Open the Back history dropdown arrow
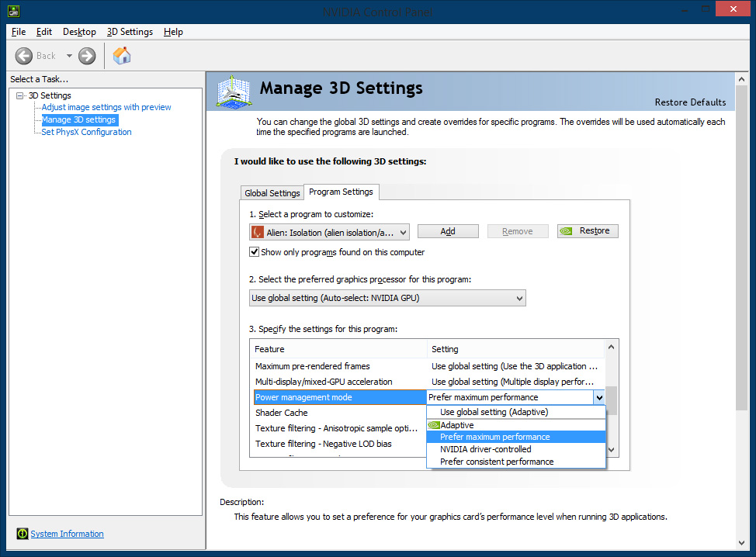756x557 pixels. tap(69, 56)
